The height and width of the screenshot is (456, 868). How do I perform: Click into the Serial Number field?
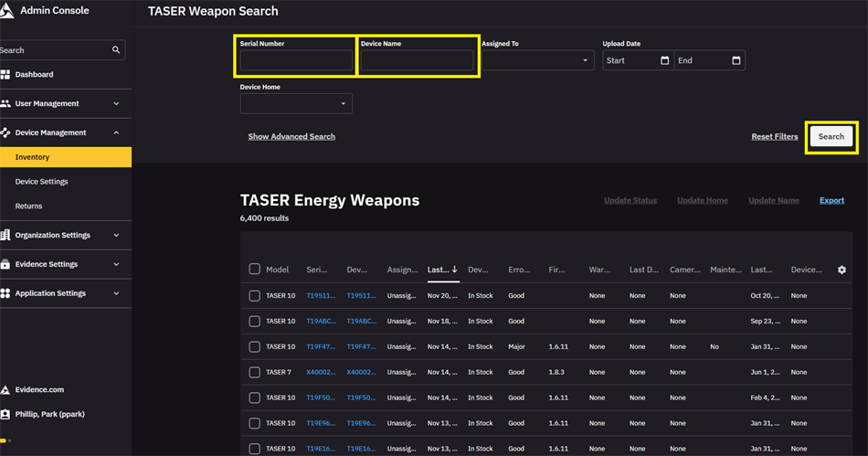(x=296, y=61)
